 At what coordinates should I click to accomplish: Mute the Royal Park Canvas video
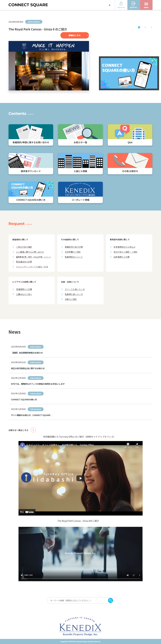click(127, 575)
